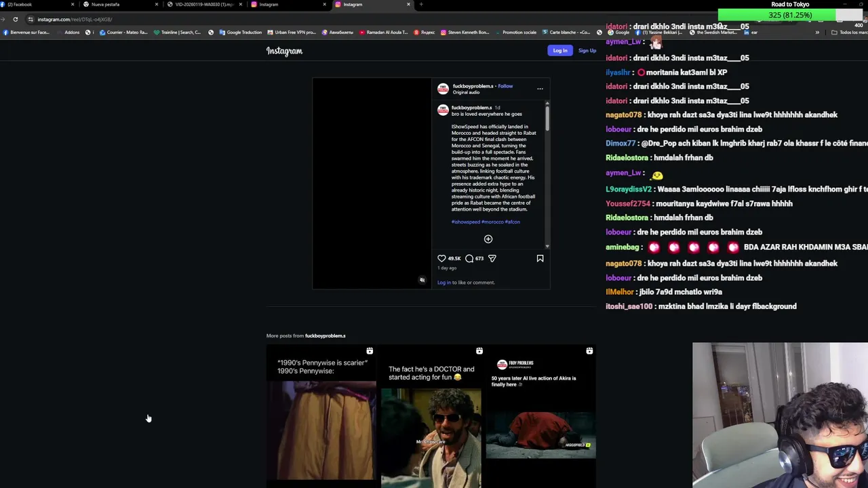Follow the reel's author

505,86
